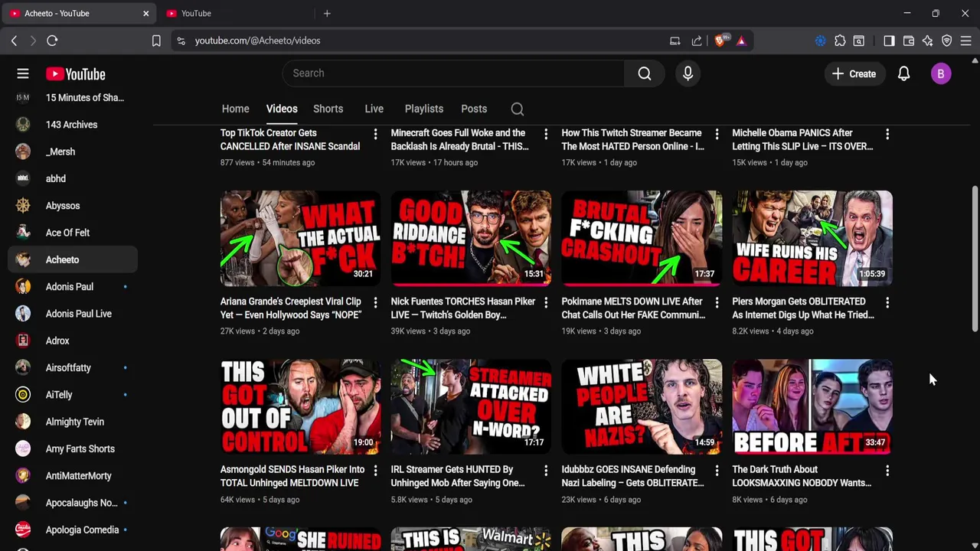Go back in browser history
The height and width of the screenshot is (551, 980).
pos(14,41)
